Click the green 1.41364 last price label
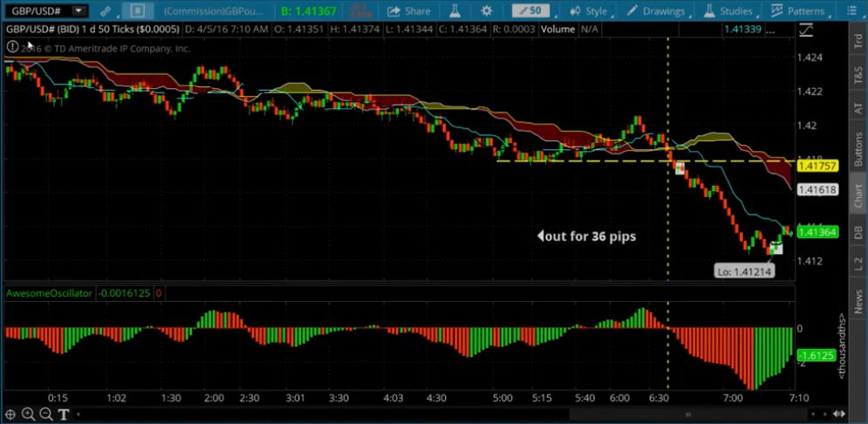 pyautogui.click(x=817, y=232)
